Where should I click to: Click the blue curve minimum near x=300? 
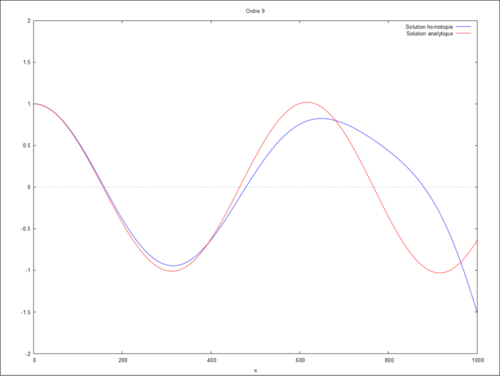[x=173, y=266]
